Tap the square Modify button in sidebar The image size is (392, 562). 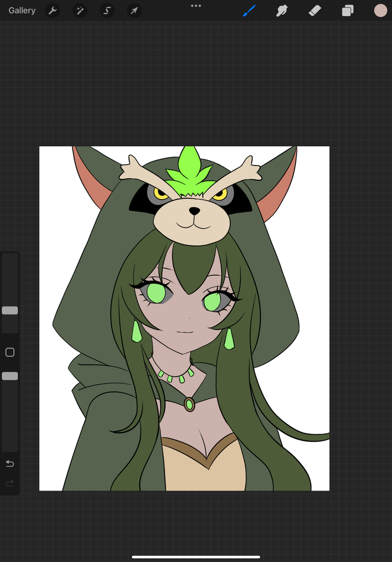pyautogui.click(x=10, y=353)
